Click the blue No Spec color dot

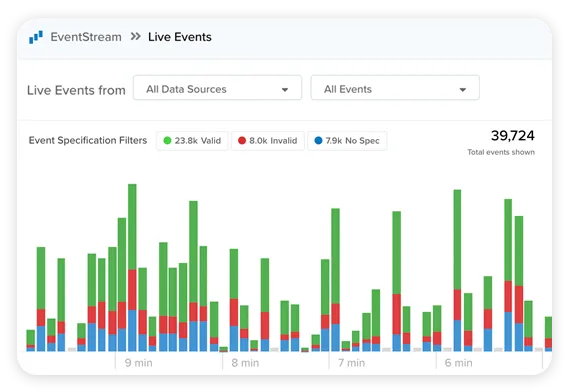pyautogui.click(x=318, y=141)
